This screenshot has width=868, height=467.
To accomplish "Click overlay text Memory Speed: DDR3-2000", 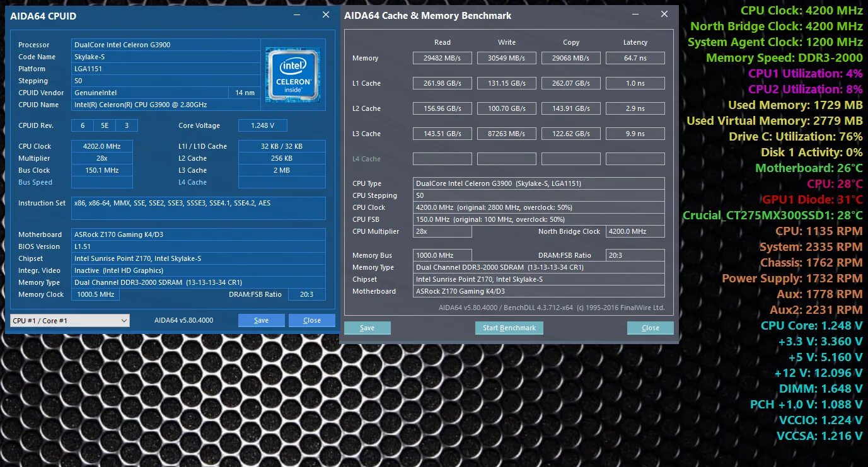I will (x=784, y=58).
